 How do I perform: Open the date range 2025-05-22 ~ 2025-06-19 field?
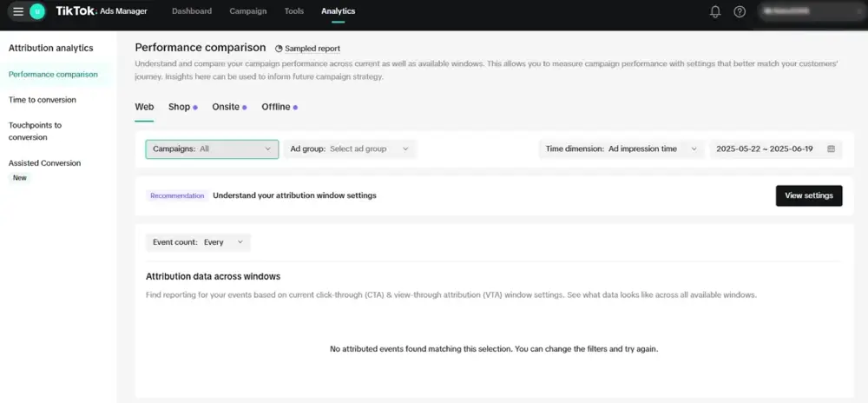coord(776,149)
